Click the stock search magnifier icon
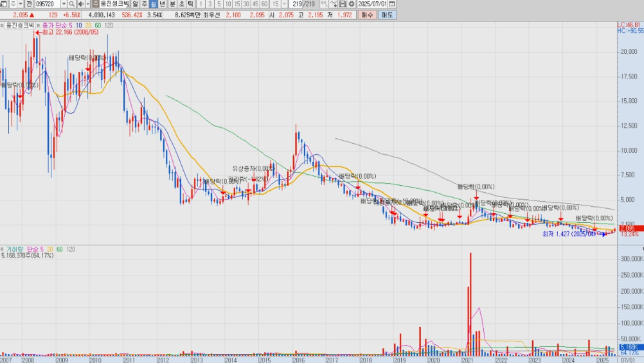This screenshot has width=644, height=363. point(72,4)
